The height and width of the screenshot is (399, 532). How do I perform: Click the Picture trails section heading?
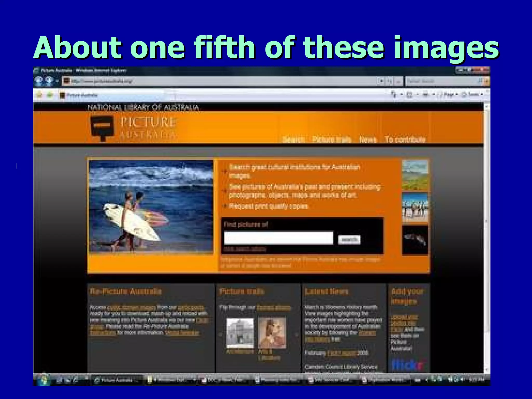pos(242,291)
